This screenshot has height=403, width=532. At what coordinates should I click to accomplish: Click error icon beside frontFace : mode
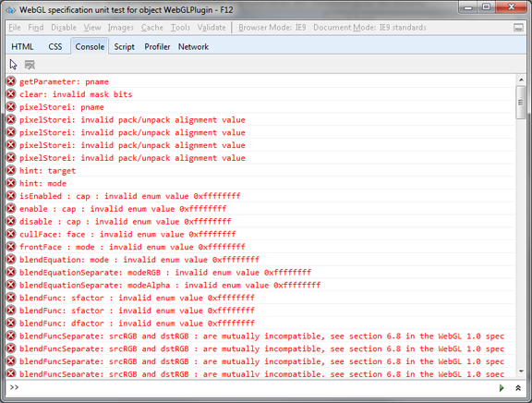point(11,247)
